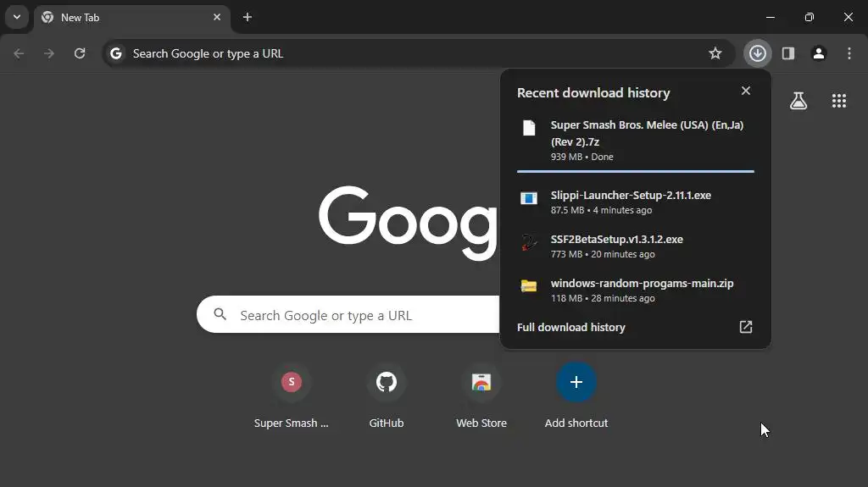Click the 773 MB • 20 minutes ago text
The width and height of the screenshot is (868, 487).
[x=603, y=254]
